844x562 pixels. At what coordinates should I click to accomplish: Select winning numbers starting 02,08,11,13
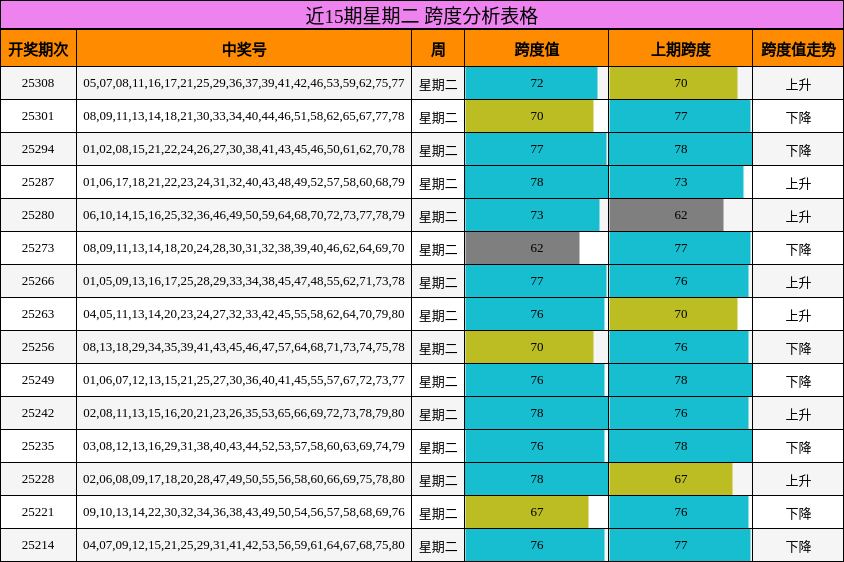coord(244,413)
